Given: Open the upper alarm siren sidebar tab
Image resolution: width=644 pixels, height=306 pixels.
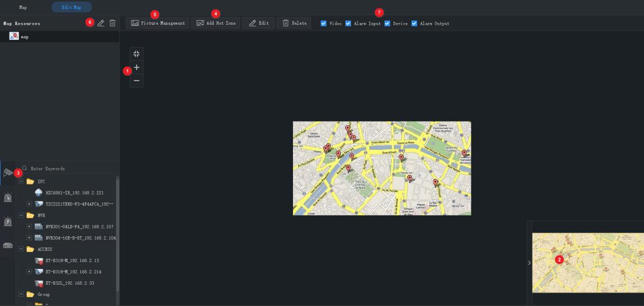Looking at the screenshot, I should 8,197.
